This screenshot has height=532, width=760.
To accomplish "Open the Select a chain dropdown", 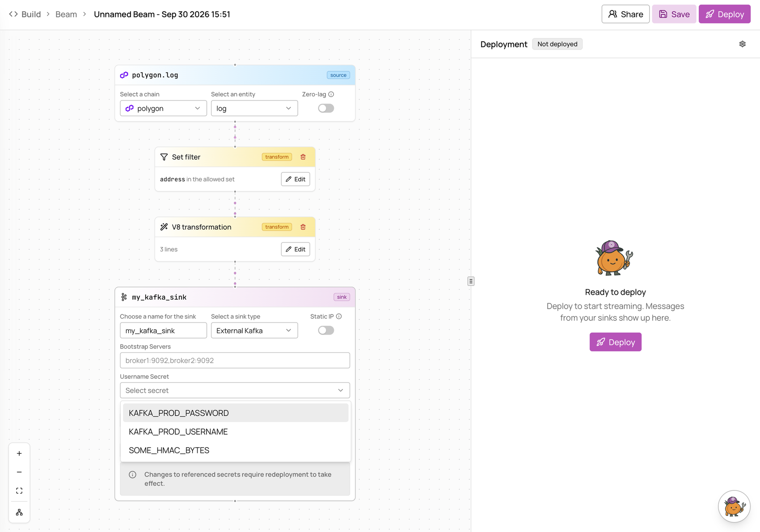I will point(163,108).
